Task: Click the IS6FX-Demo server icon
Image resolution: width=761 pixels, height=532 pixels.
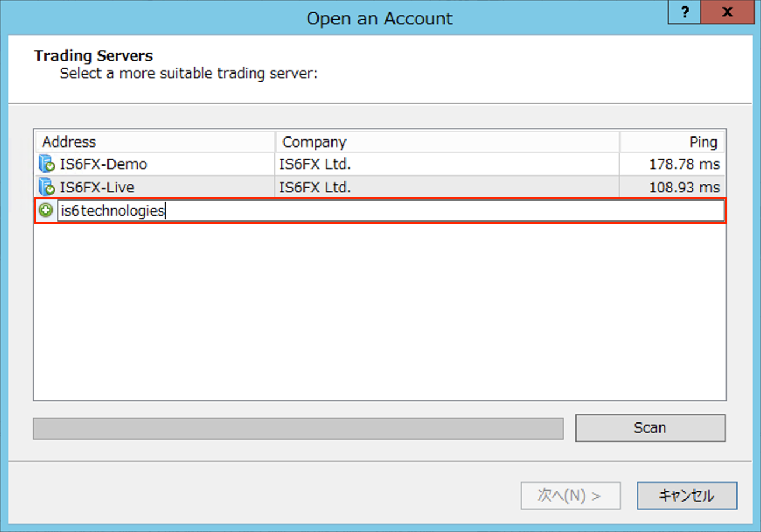Action: click(46, 164)
